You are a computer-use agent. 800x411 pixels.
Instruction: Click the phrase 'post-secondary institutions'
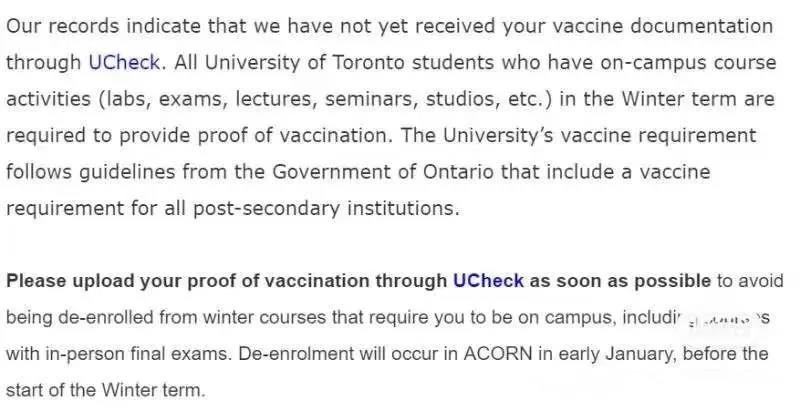point(324,208)
